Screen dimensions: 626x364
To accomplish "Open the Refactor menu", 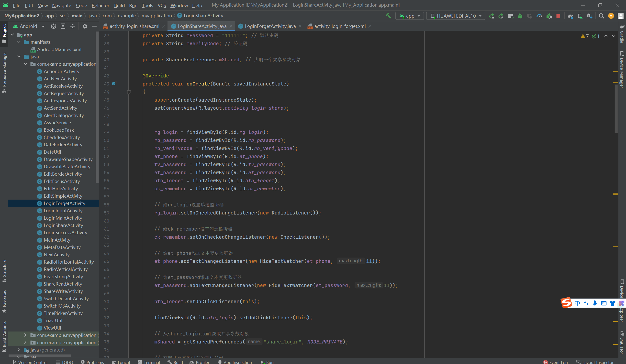I will pyautogui.click(x=100, y=5).
